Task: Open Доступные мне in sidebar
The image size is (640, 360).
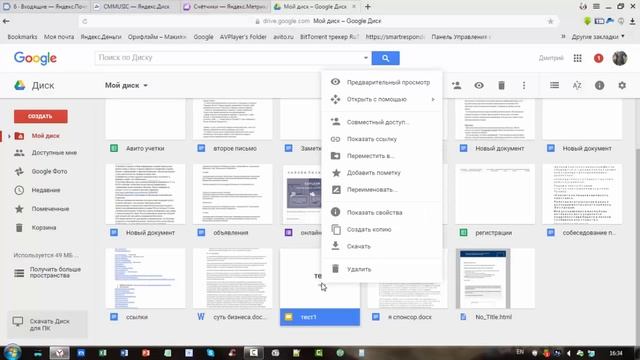Action: click(54, 153)
